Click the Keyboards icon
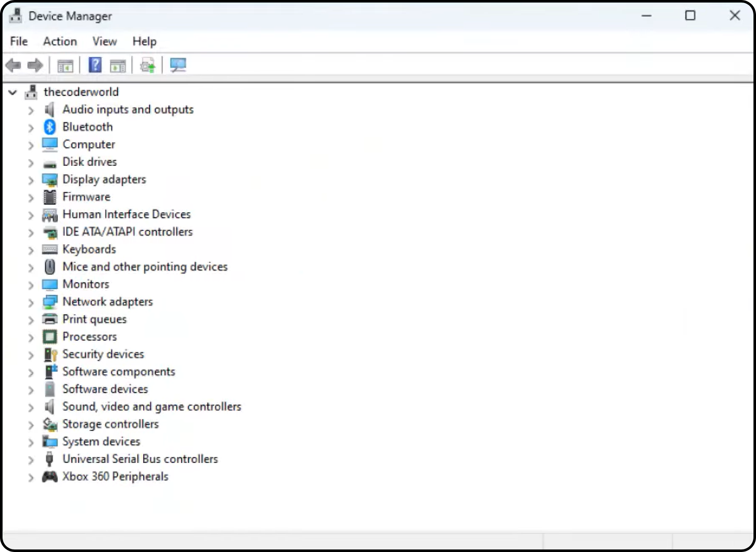 coord(50,249)
